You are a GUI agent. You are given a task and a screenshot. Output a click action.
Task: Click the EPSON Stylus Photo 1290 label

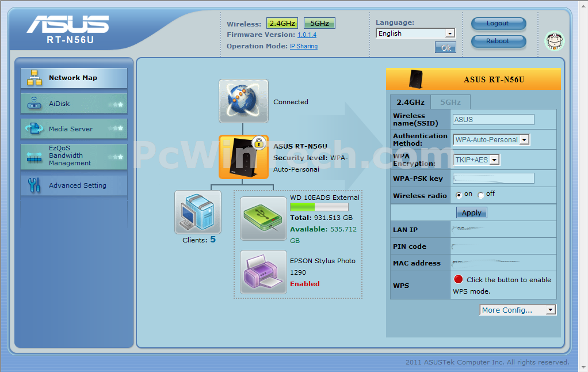pos(323,267)
